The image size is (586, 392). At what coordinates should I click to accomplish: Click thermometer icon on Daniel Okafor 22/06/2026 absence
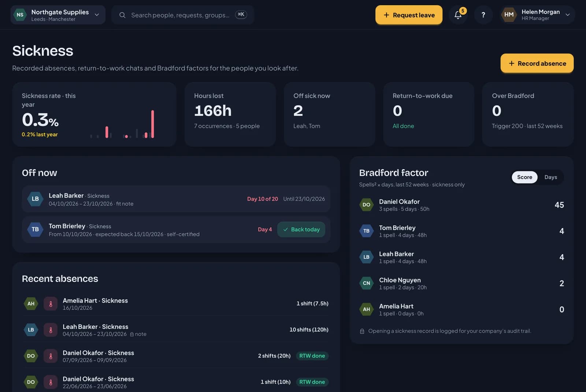51,382
